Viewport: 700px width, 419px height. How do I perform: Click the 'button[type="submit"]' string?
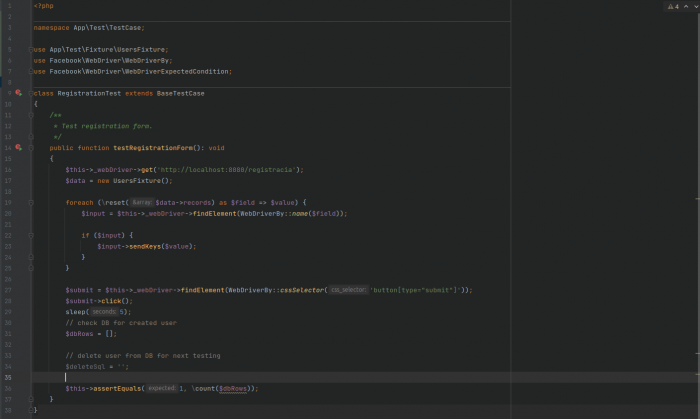(415, 290)
